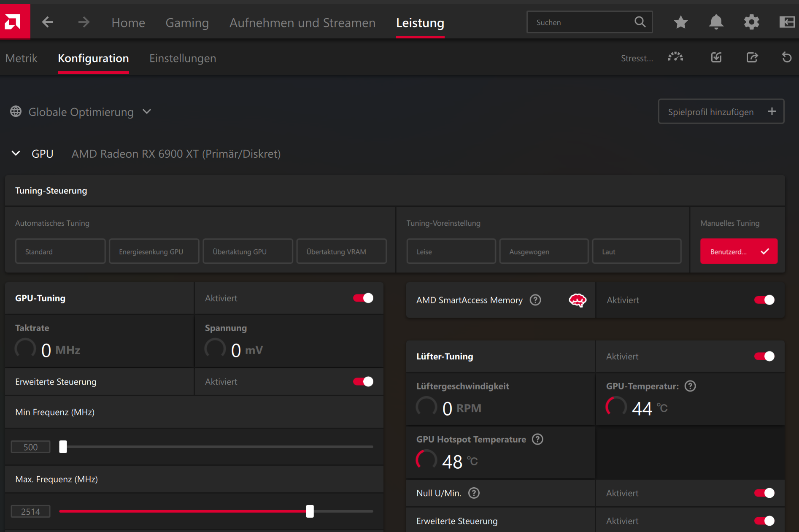
Task: Switch to the Metrik tab
Action: (x=22, y=58)
